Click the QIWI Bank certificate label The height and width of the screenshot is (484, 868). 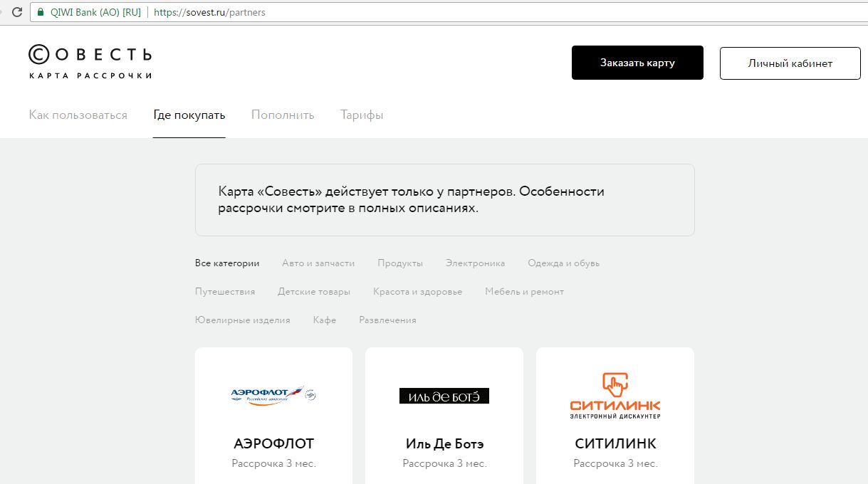[x=95, y=12]
